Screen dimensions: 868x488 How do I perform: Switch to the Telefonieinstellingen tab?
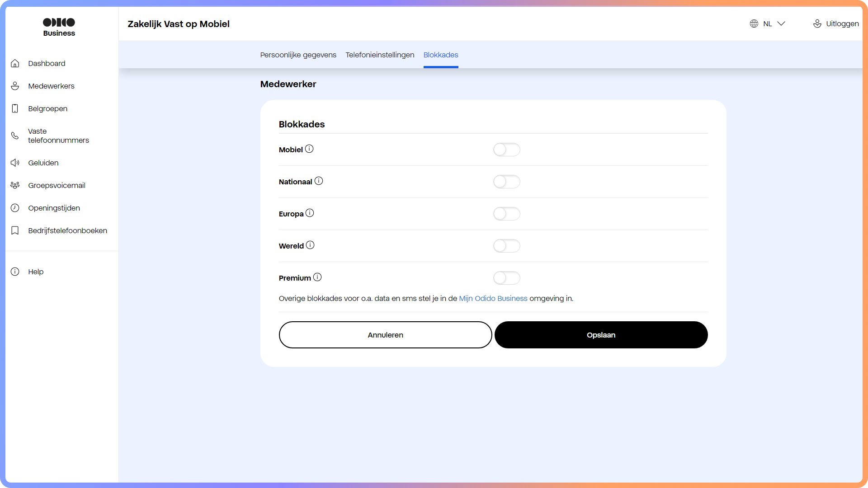380,55
